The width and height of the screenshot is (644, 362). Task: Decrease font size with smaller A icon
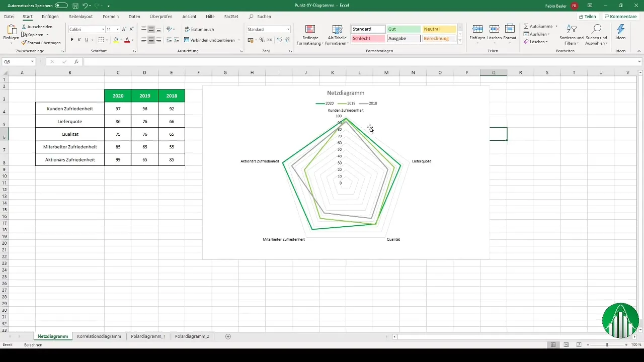[x=132, y=29]
